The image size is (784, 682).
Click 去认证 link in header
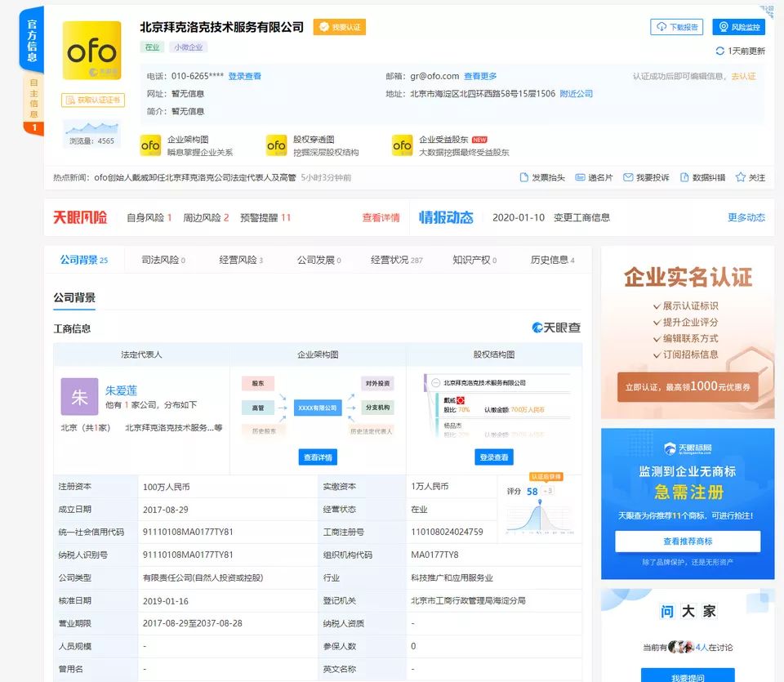743,76
